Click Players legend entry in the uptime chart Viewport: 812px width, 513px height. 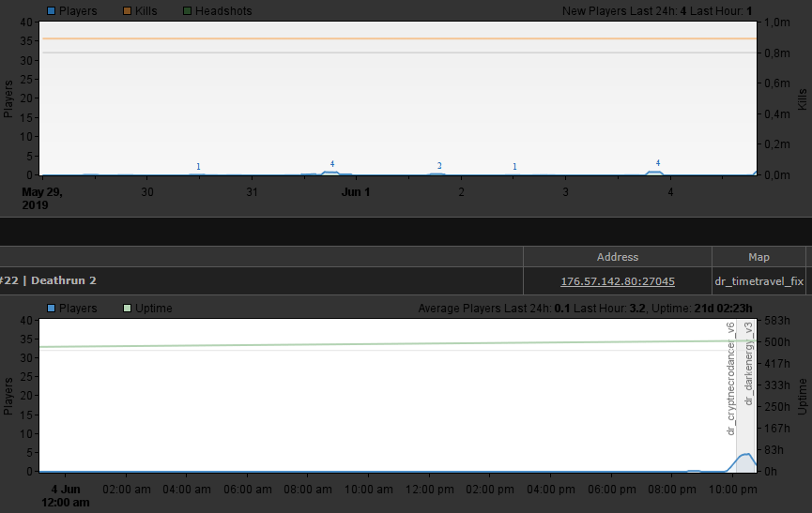tap(77, 308)
